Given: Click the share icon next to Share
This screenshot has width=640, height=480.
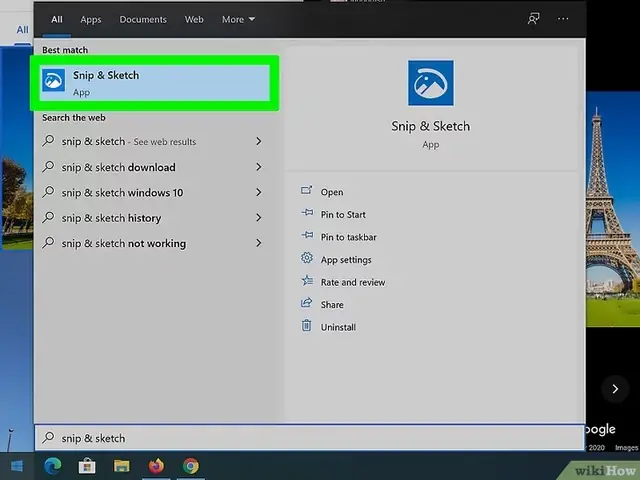Looking at the screenshot, I should pos(307,302).
